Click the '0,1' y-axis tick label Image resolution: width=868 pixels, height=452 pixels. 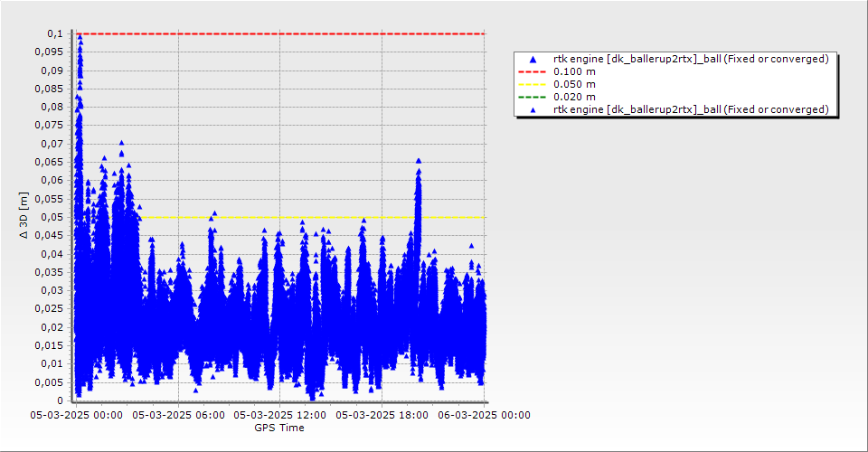pos(55,33)
